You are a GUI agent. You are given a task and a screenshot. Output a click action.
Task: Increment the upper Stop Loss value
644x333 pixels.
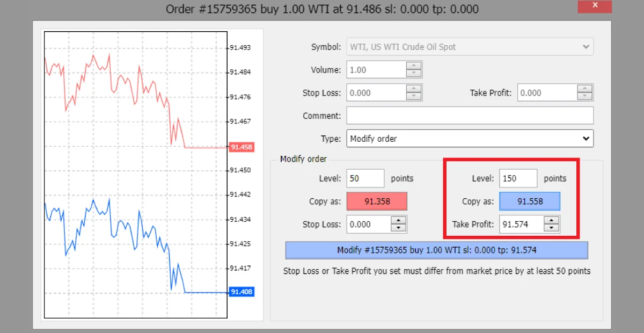tap(414, 89)
